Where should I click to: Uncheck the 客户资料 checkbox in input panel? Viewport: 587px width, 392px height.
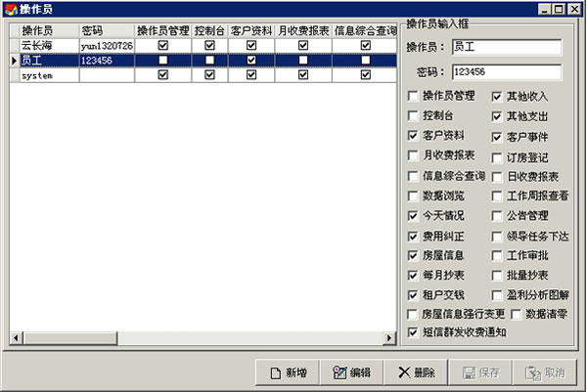(413, 136)
